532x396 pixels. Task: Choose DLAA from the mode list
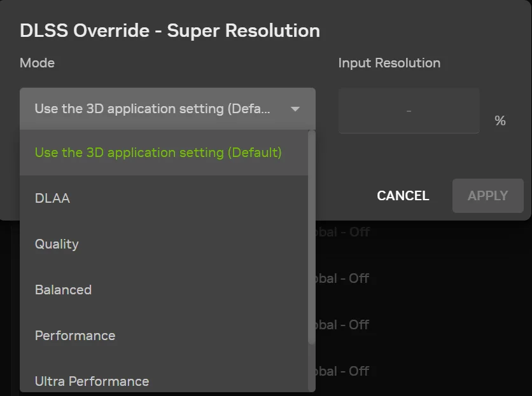click(x=53, y=198)
